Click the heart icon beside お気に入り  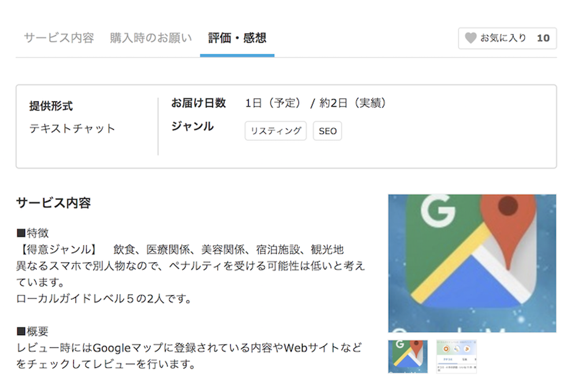(x=471, y=38)
